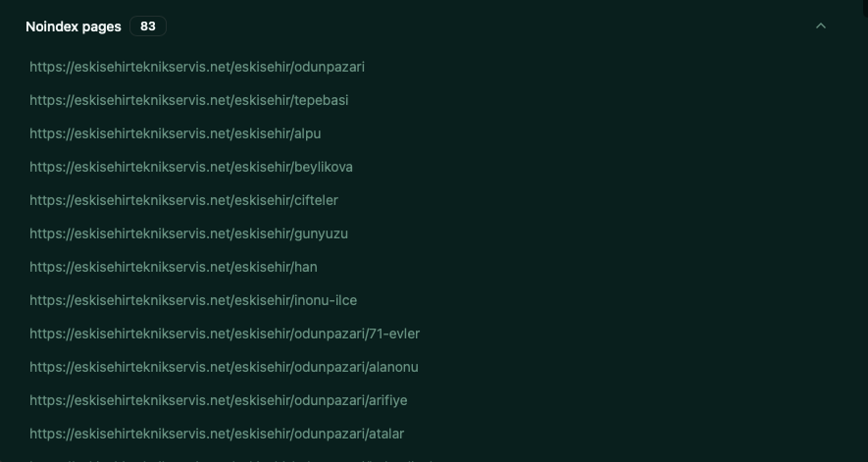Image resolution: width=868 pixels, height=462 pixels.
Task: Open the eskisehir/odunpazari URL
Action: pos(196,67)
